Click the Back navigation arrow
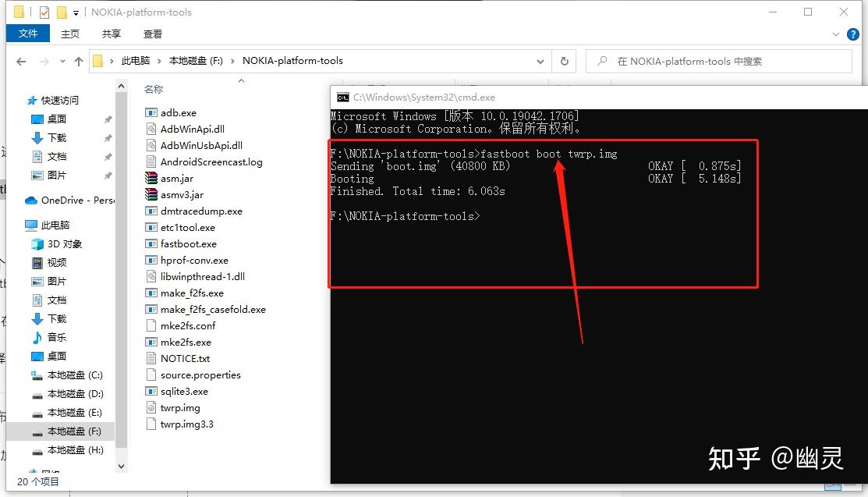Image resolution: width=868 pixels, height=497 pixels. click(x=21, y=62)
